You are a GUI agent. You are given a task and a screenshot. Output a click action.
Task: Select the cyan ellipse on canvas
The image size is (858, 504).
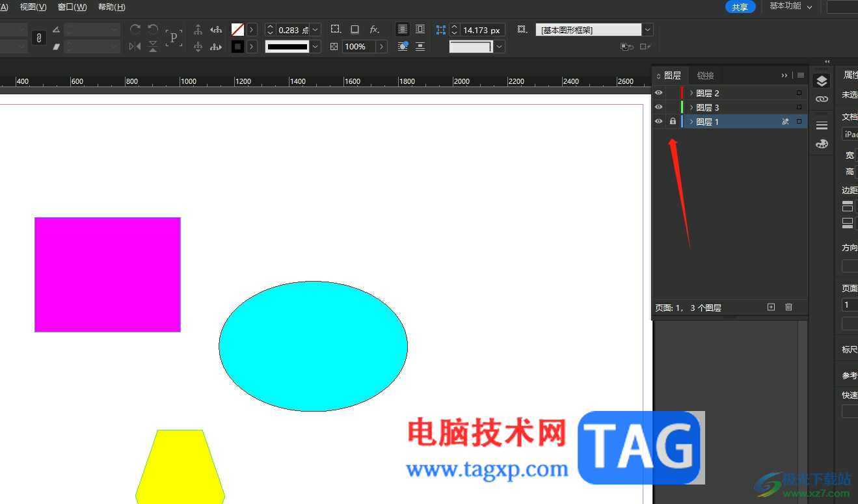pyautogui.click(x=313, y=346)
